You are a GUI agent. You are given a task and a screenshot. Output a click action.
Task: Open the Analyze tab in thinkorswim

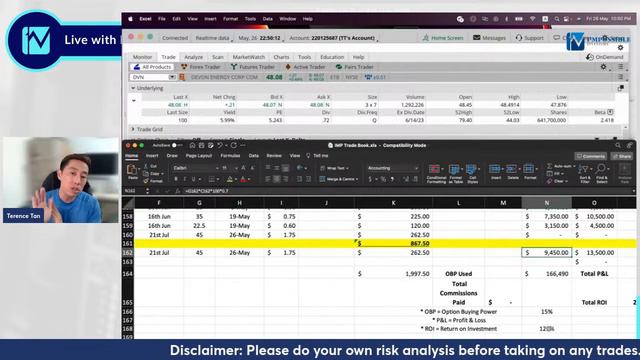193,57
